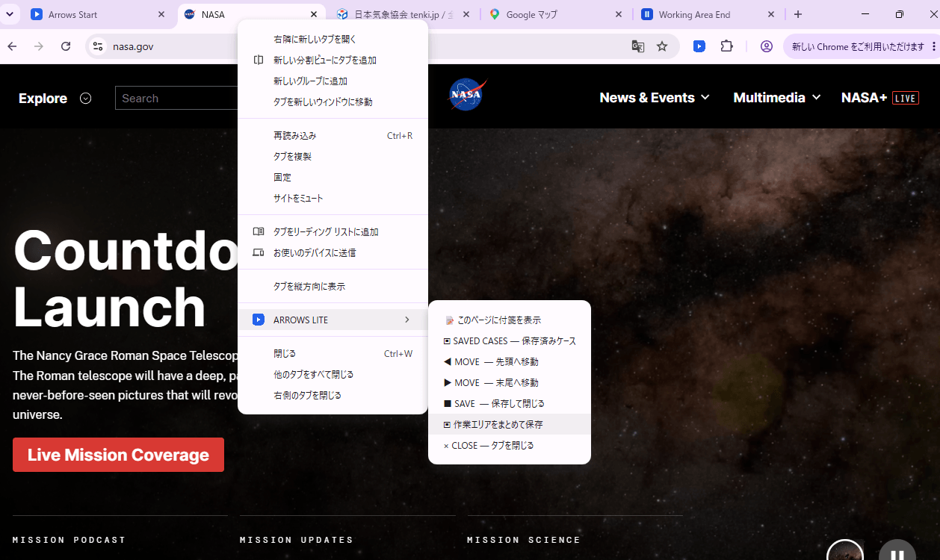Viewport: 940px width, 560px height.
Task: Close the Arrows Start tab
Action: click(162, 14)
